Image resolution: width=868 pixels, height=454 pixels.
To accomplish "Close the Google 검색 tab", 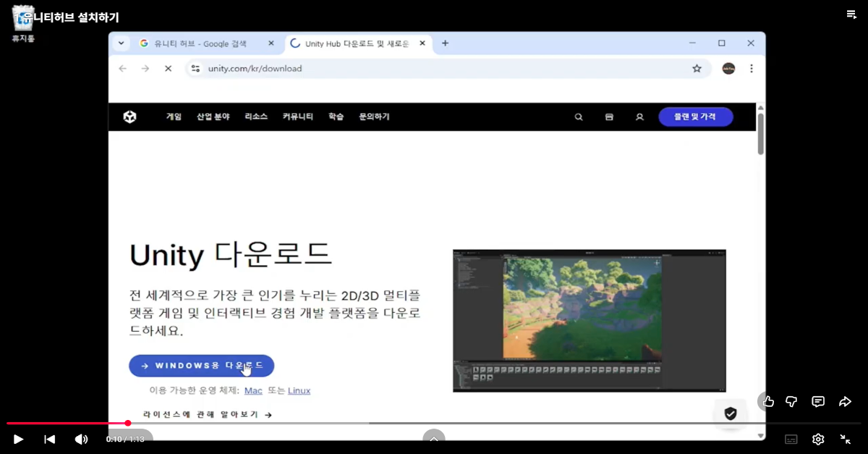I will (x=271, y=43).
